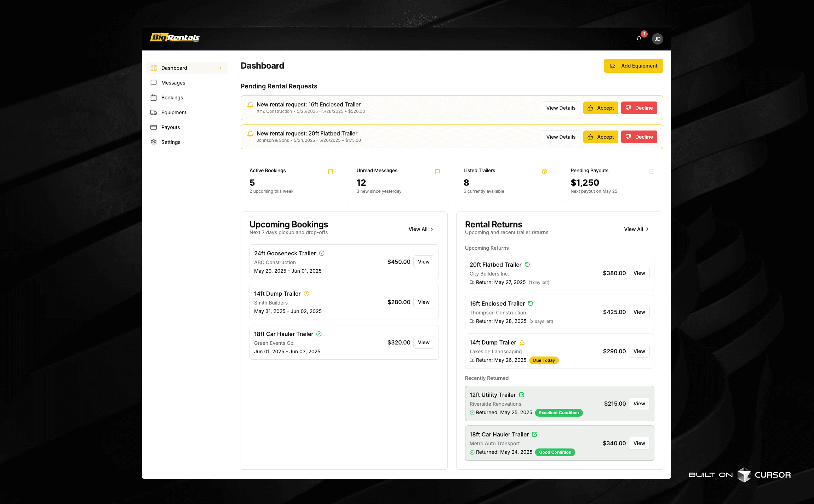Click the Active Bookings calendar icon
This screenshot has height=504, width=814.
tap(330, 172)
